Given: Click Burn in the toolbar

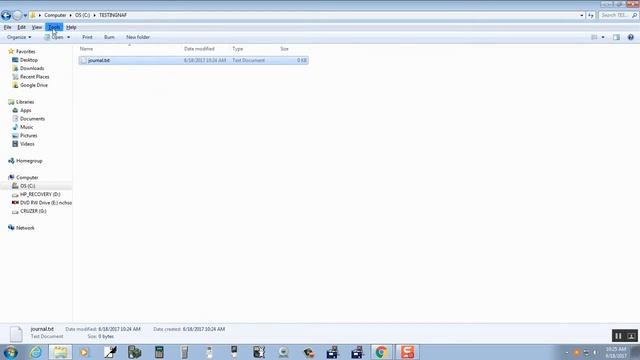Looking at the screenshot, I should [x=109, y=37].
